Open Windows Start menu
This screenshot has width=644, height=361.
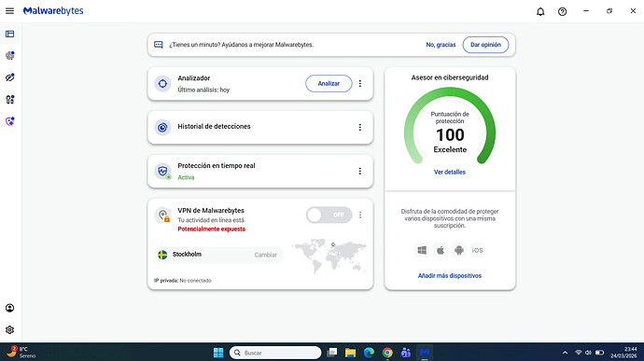218,353
